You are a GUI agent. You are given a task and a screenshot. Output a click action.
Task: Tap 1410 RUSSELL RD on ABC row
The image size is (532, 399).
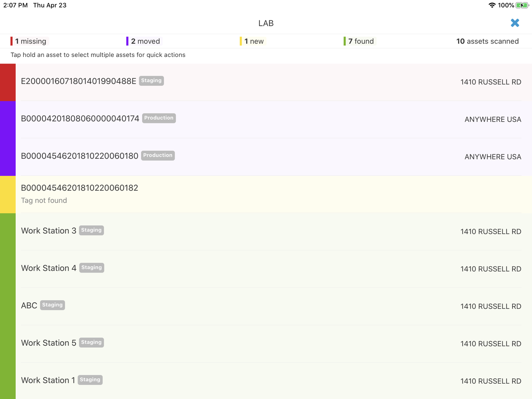point(491,307)
